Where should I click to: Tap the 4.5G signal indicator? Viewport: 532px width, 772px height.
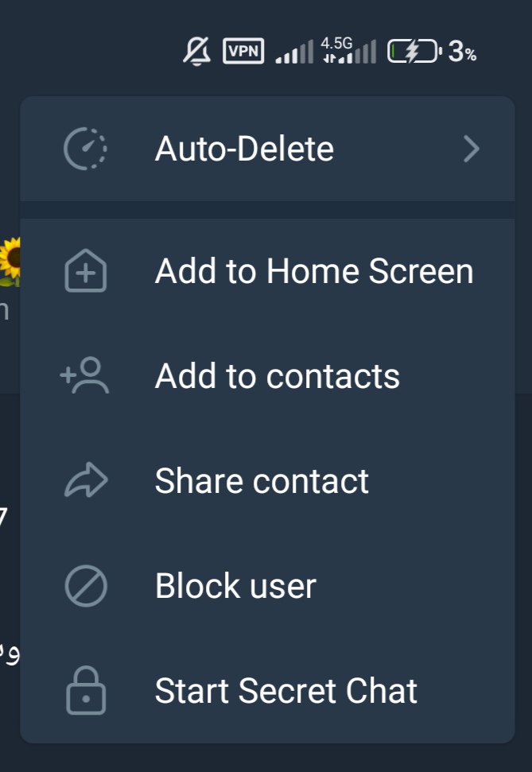tap(348, 50)
